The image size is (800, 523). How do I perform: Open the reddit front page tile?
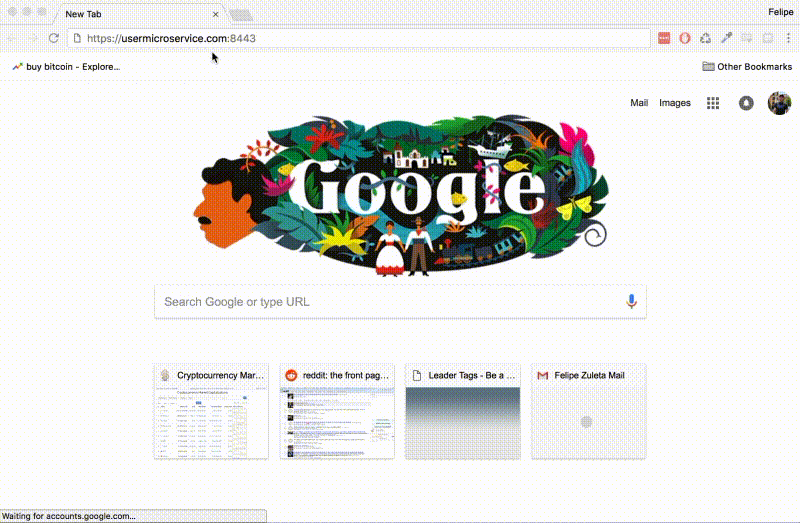click(337, 411)
